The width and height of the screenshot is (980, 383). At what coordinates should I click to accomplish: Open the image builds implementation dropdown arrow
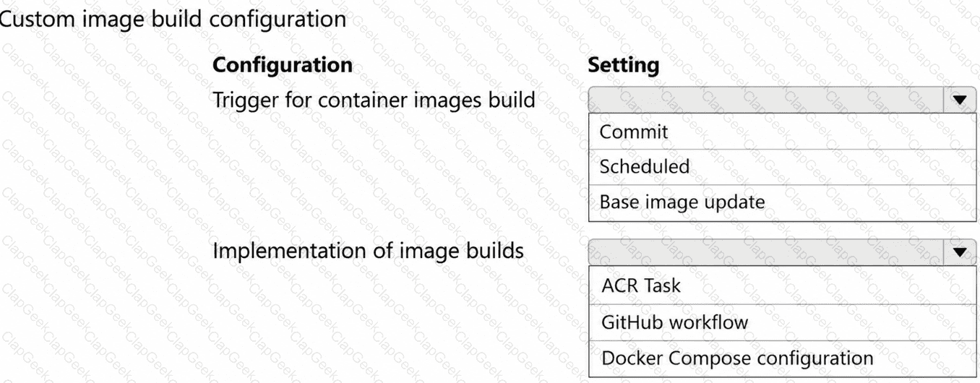click(x=960, y=251)
